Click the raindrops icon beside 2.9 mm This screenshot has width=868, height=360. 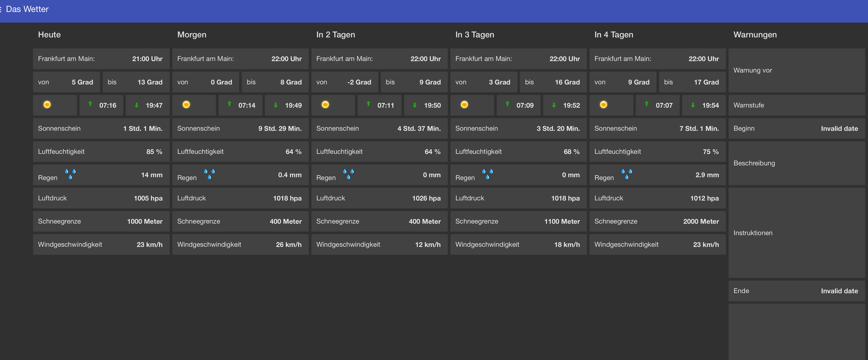point(626,174)
